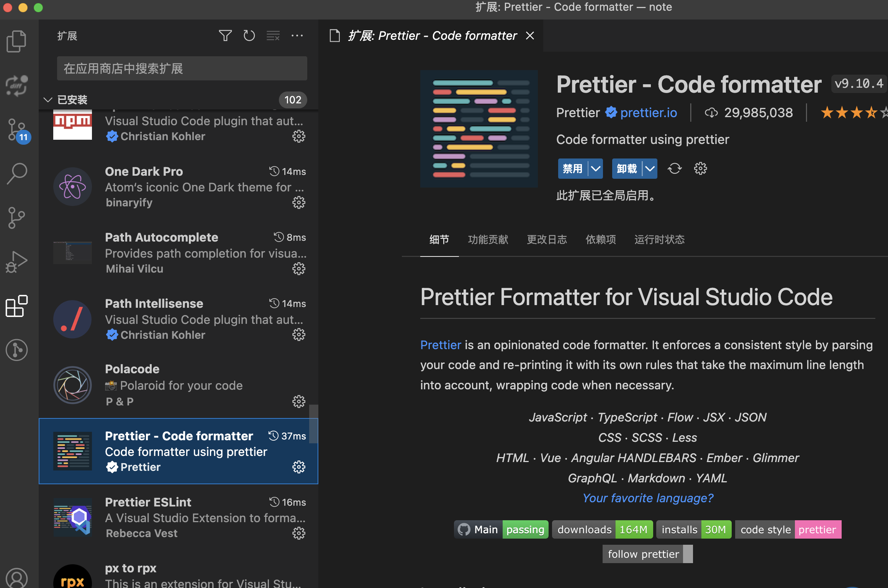The height and width of the screenshot is (588, 888).
Task: Open the circular git icon in activity bar
Action: [16, 350]
